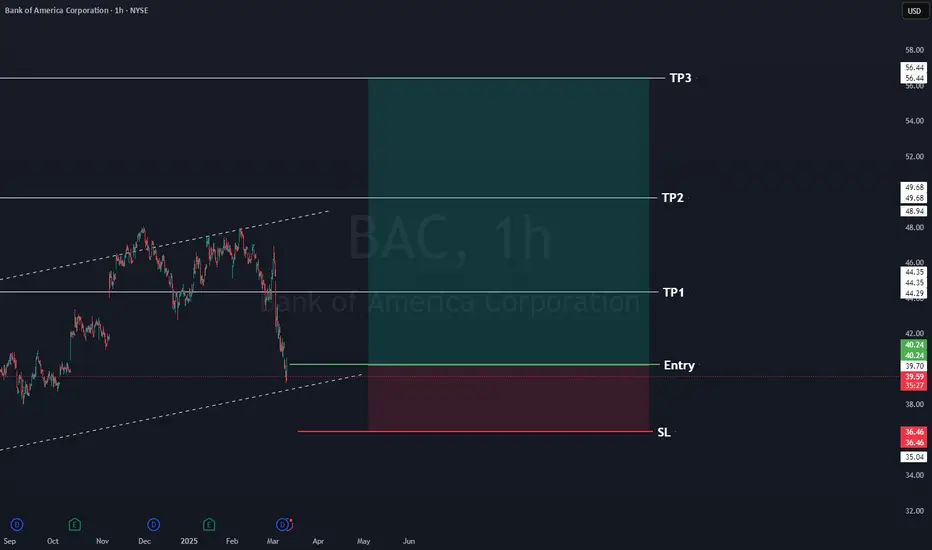Click the dividend D icon above Dec
The image size is (932, 550).
pos(153,524)
